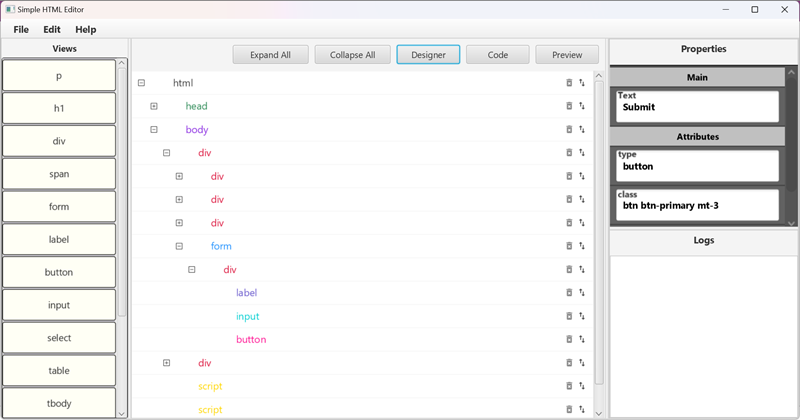Delete the label node with trash icon

(569, 292)
